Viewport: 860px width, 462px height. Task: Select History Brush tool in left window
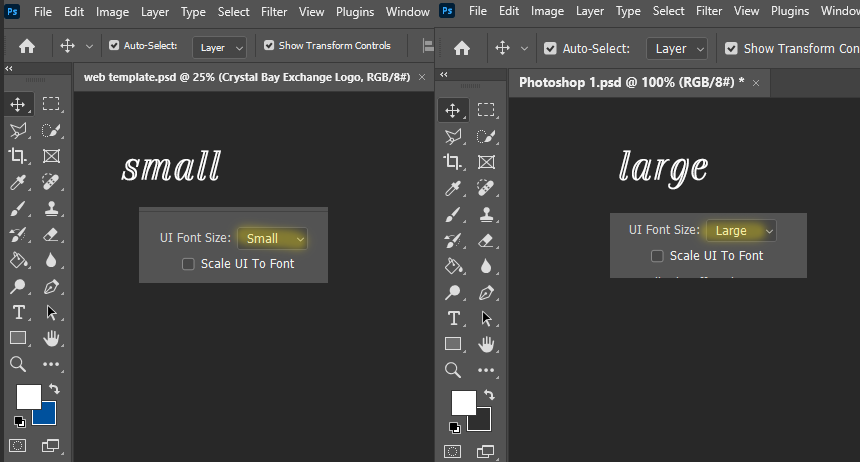pos(18,235)
